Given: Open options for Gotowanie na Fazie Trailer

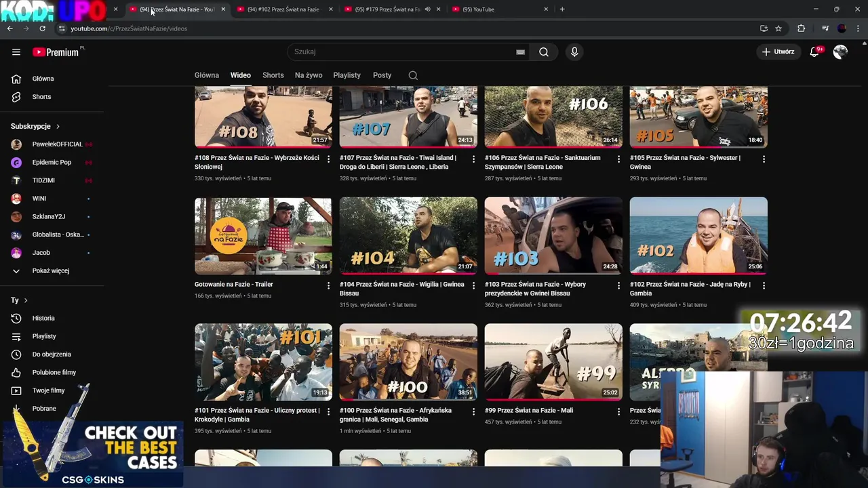Looking at the screenshot, I should pyautogui.click(x=329, y=285).
